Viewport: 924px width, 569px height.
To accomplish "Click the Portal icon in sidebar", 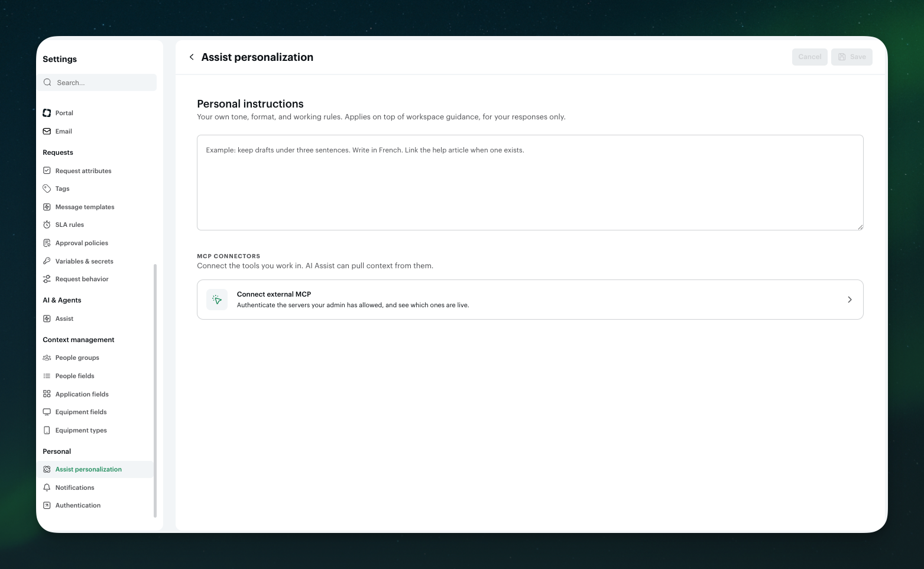I will point(47,113).
